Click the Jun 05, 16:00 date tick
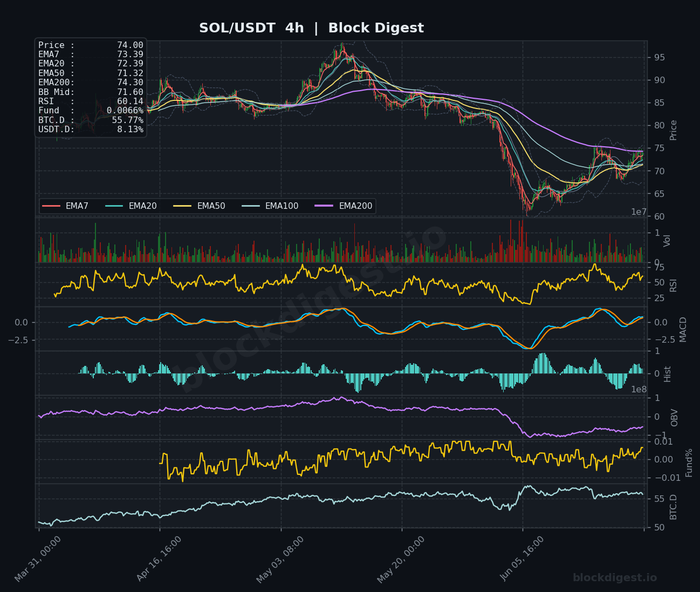This screenshot has width=700, height=592. point(522,559)
